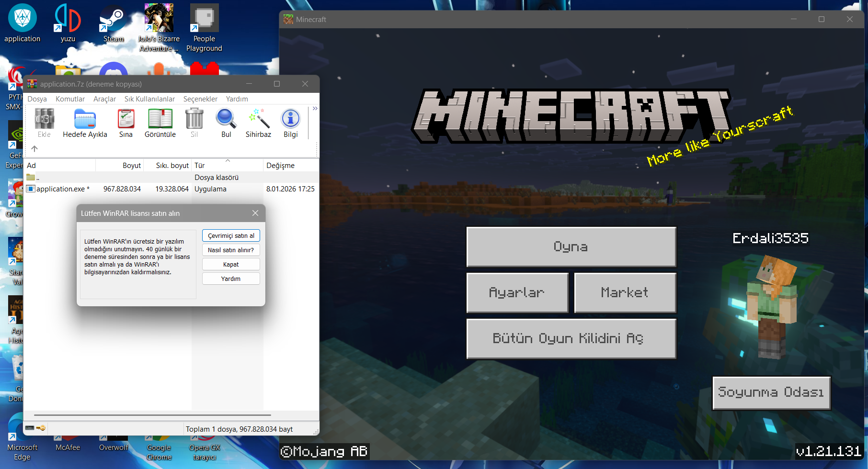Open Ayarlar in Minecraft

(x=517, y=292)
